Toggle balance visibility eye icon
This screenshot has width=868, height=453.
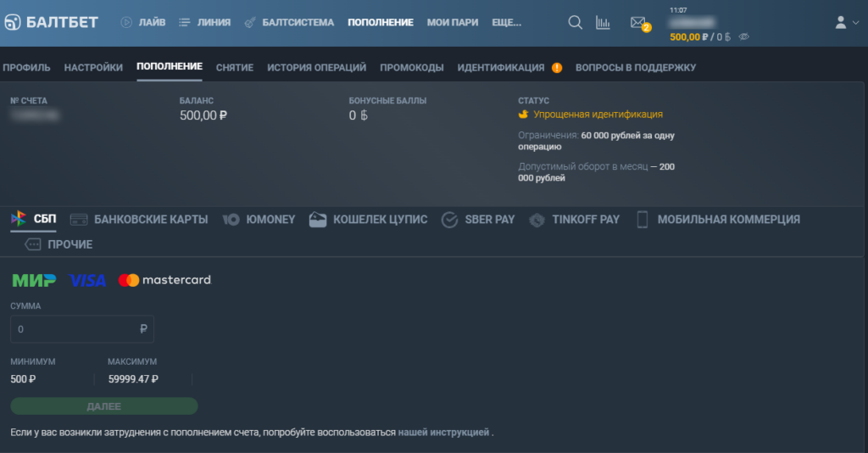coord(744,36)
